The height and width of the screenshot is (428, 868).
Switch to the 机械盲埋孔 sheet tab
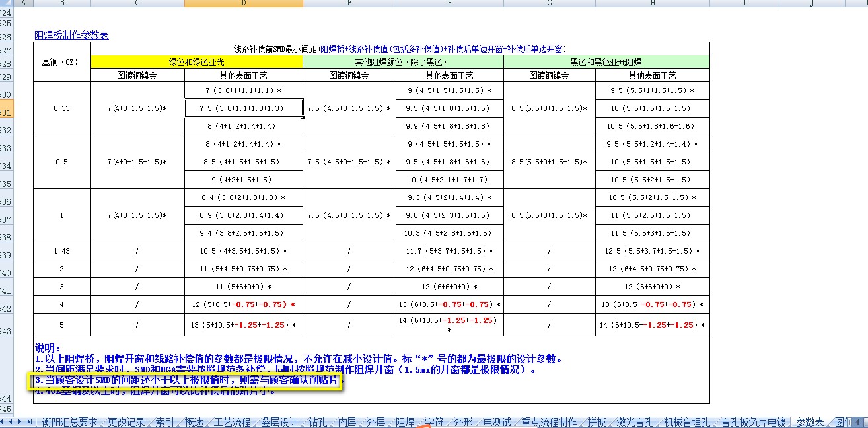688,422
